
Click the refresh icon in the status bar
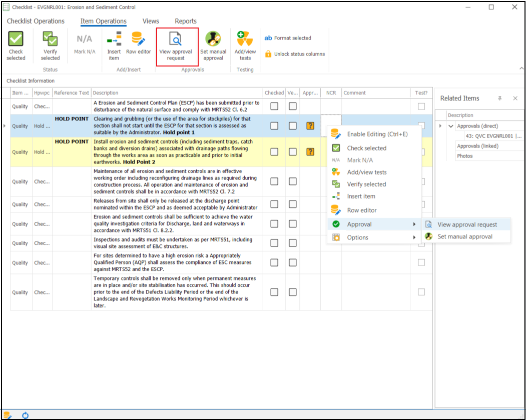coord(25,415)
